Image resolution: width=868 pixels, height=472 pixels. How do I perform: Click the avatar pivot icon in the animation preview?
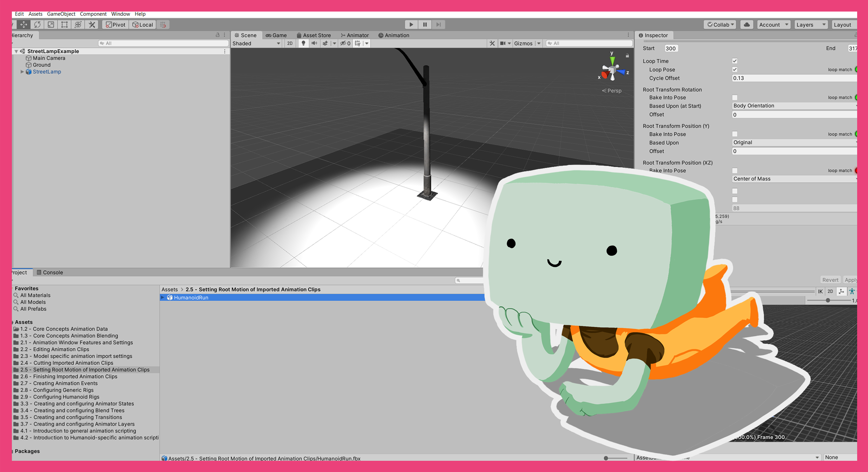coord(841,291)
